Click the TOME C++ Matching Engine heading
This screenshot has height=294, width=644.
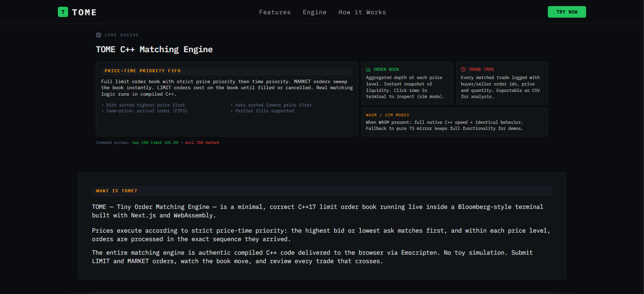[x=154, y=50]
